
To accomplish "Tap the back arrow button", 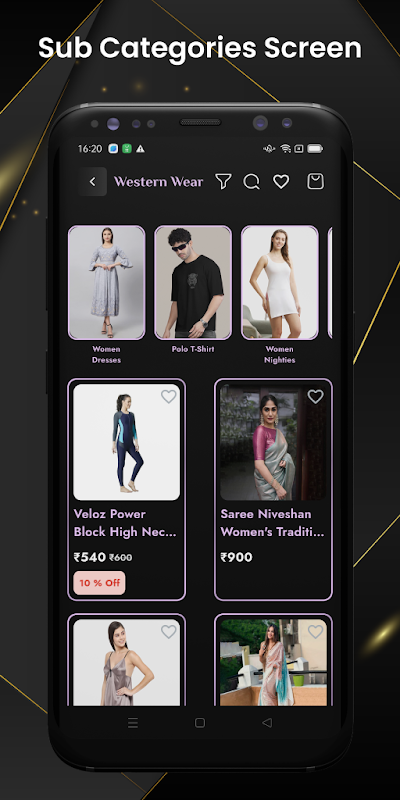I will 92,182.
